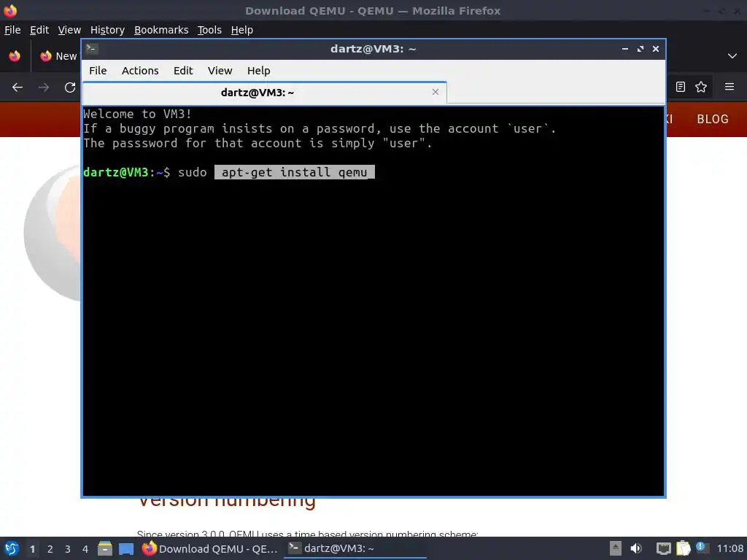Viewport: 747px width, 560px height.
Task: Reload the page in Firefox
Action: click(x=70, y=87)
